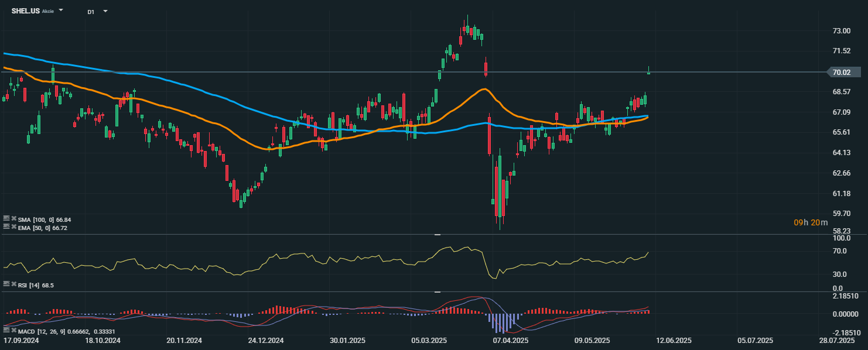Click the 73.00 level on price axis
The image size is (868, 350).
point(842,30)
